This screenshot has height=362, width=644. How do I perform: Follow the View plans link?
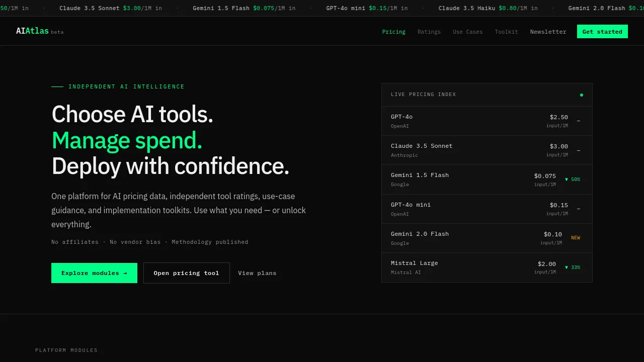(x=257, y=273)
